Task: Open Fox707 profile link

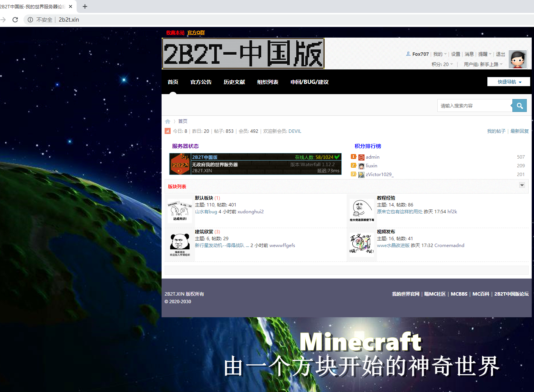Action: (x=421, y=54)
